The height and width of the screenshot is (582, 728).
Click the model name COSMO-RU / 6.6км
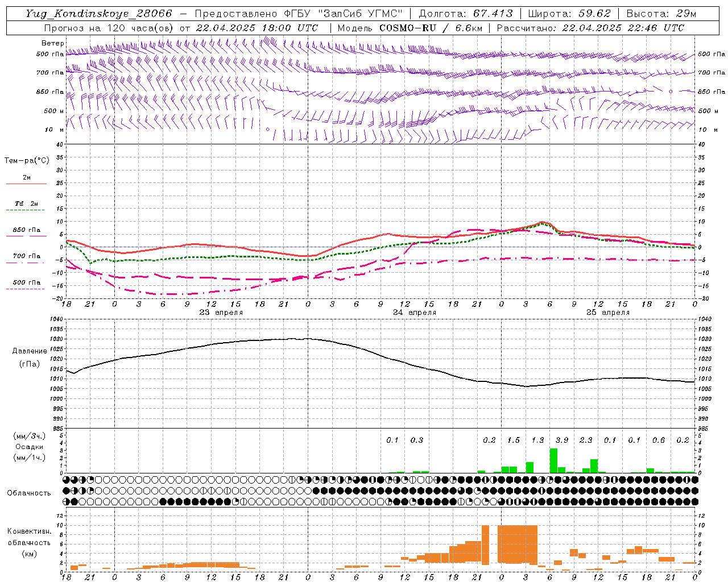[429, 28]
